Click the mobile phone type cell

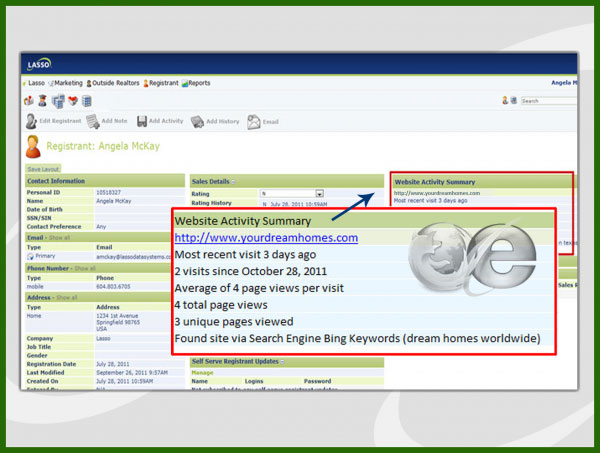coord(35,287)
